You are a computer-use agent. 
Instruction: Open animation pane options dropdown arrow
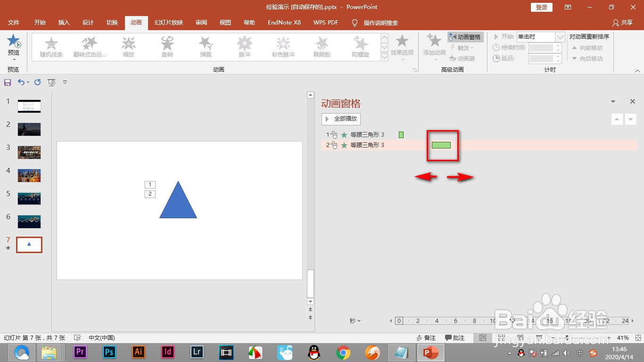coord(613,102)
